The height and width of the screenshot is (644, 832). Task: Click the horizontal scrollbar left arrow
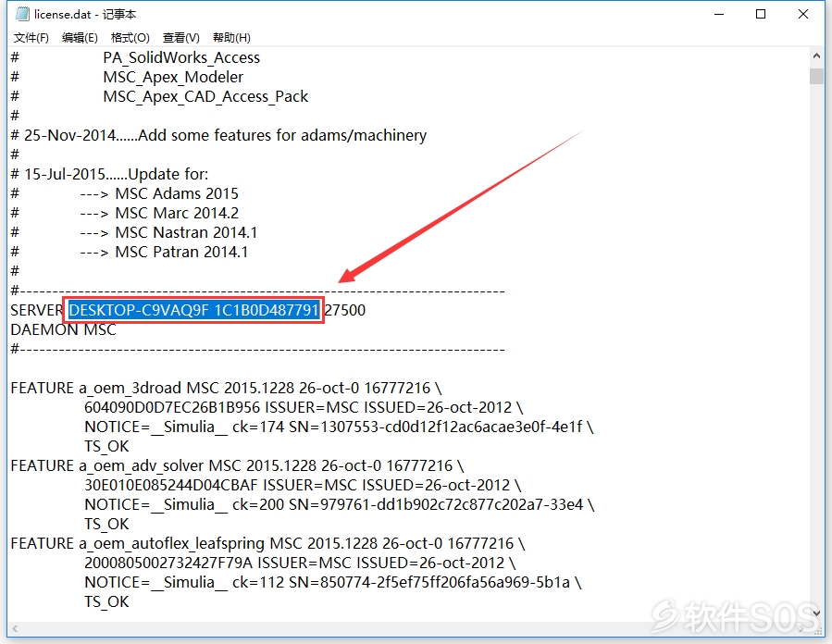[15, 628]
